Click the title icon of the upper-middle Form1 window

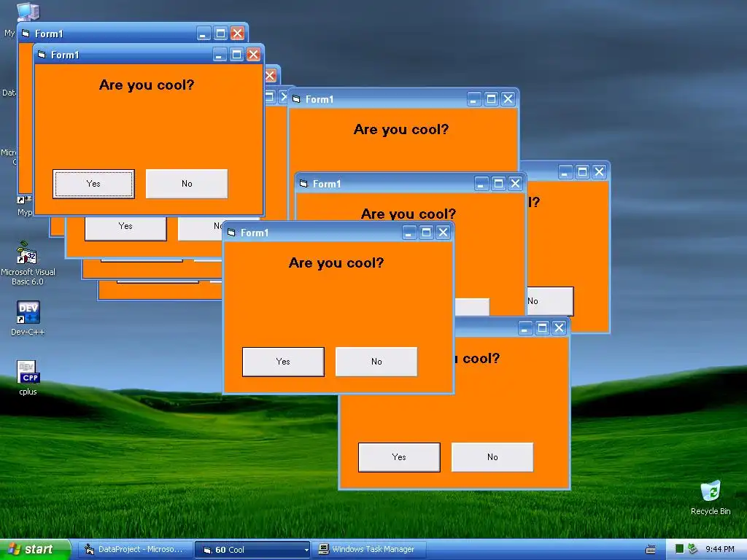296,99
